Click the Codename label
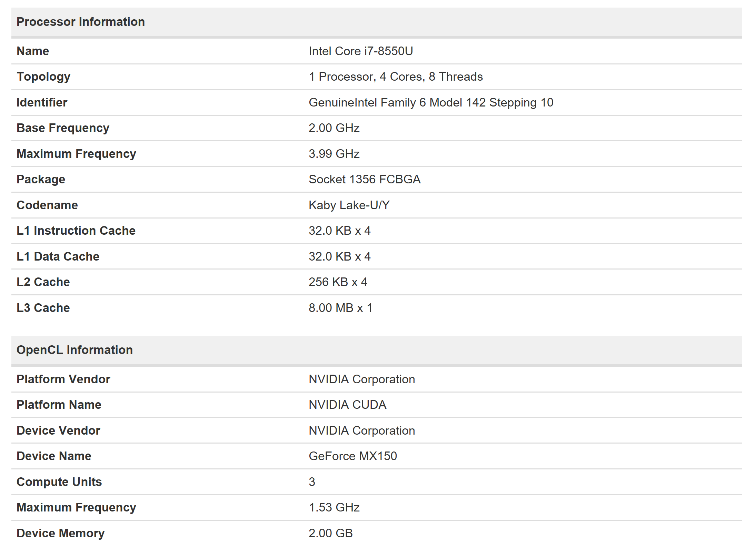 [x=47, y=205]
